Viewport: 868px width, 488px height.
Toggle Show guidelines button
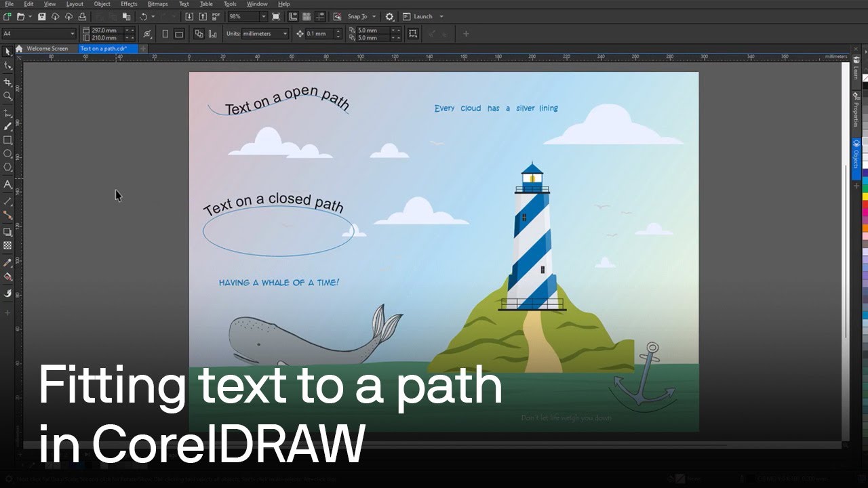pyautogui.click(x=319, y=16)
